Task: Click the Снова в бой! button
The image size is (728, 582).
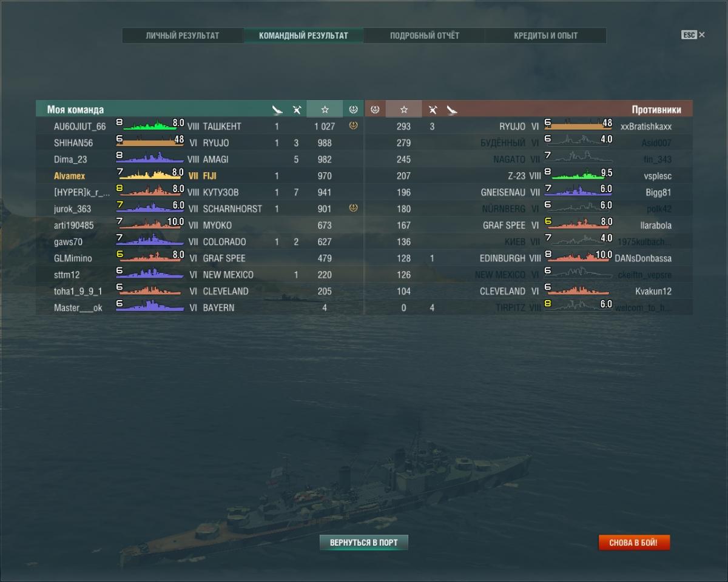Action: pos(634,543)
